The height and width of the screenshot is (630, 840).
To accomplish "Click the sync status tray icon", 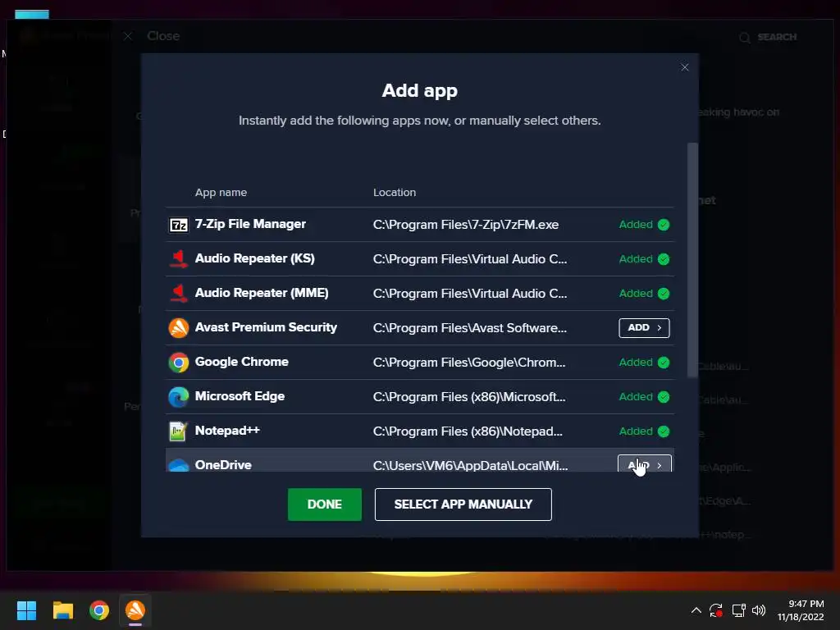I will pos(716,610).
